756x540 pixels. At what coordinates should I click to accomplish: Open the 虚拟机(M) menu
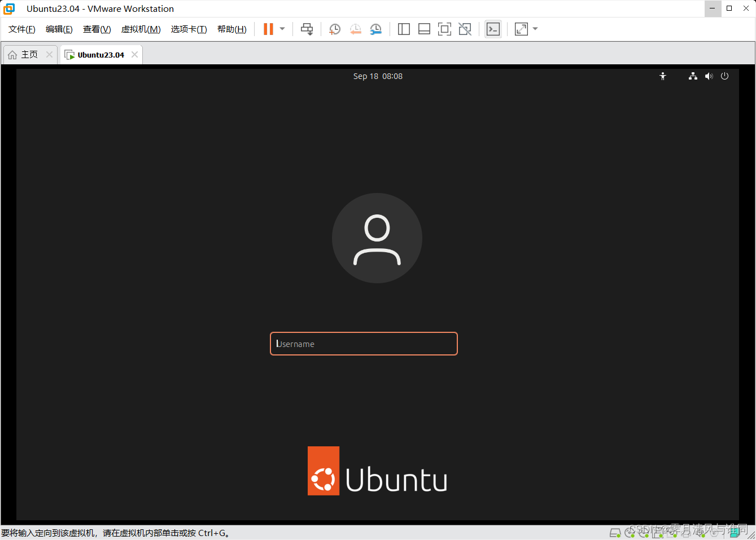[141, 29]
